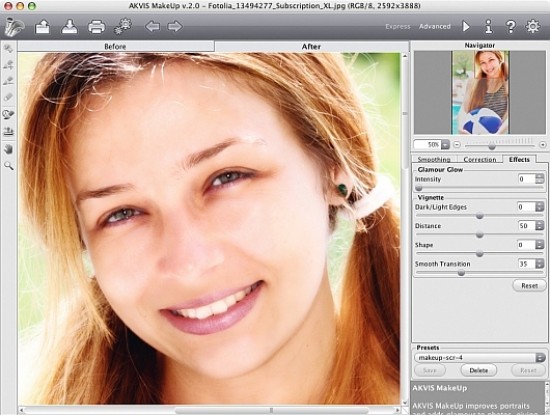This screenshot has width=550, height=415.
Task: Select the Hand pan tool
Action: (x=8, y=149)
